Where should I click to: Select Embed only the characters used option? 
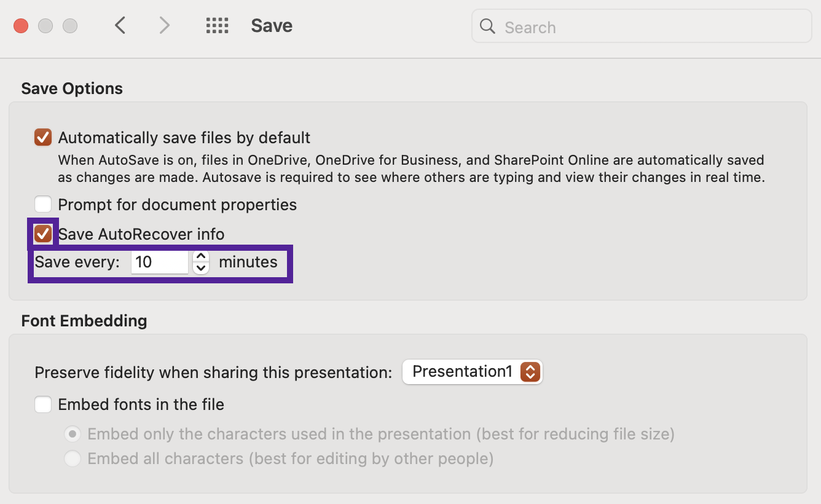[x=73, y=435]
